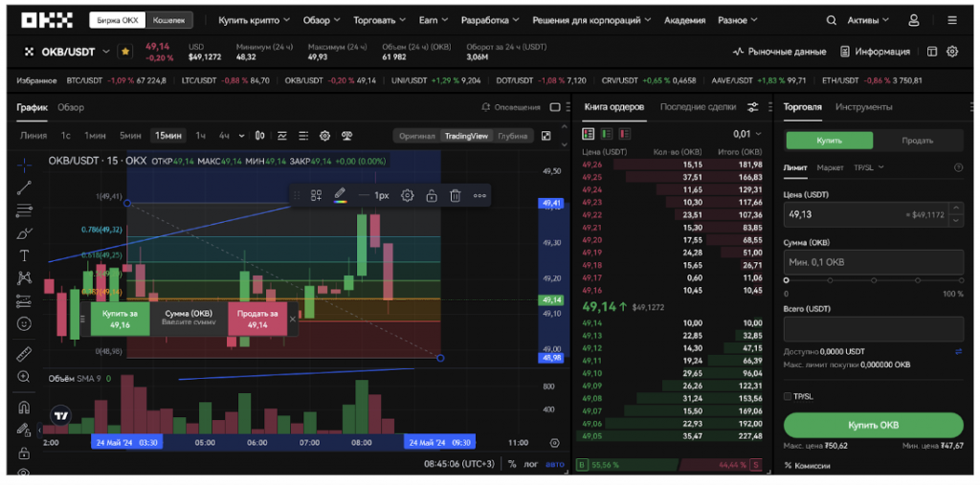Switch to Последние сделки tab
Viewport: 980px width, 485px height.
tap(698, 107)
